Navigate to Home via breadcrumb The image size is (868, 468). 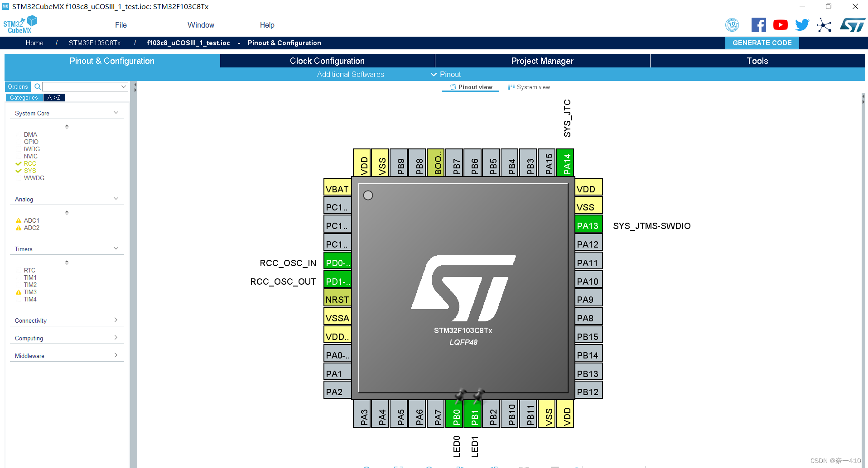pos(34,43)
